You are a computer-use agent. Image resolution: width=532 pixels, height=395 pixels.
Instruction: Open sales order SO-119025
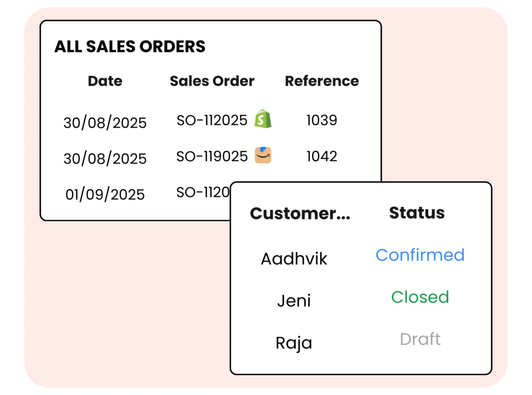211,156
